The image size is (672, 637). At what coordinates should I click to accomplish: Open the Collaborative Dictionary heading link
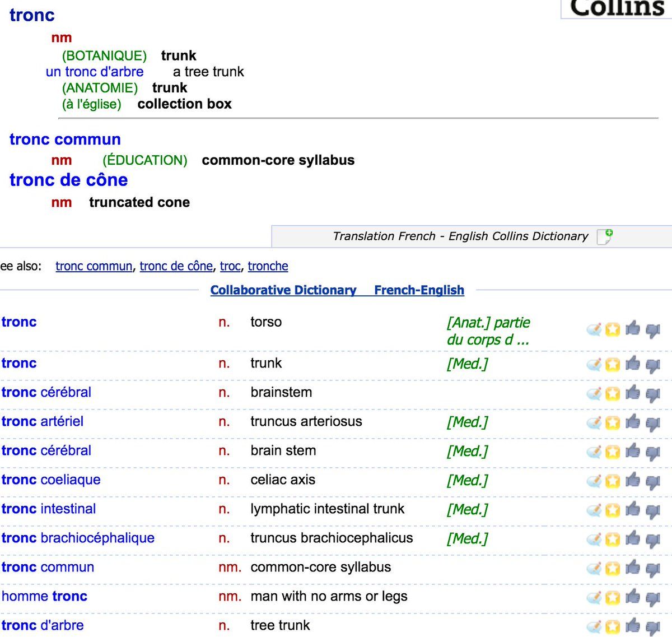(283, 290)
